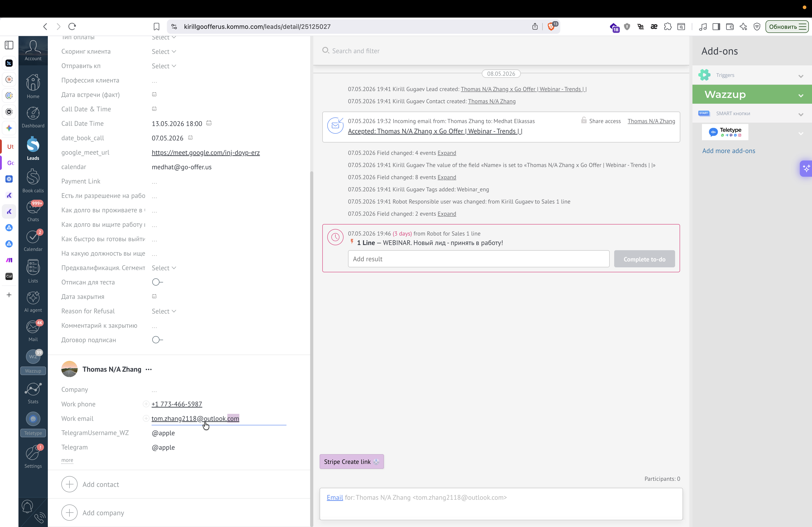The image size is (812, 527).
Task: Reload the browser page
Action: click(x=72, y=27)
